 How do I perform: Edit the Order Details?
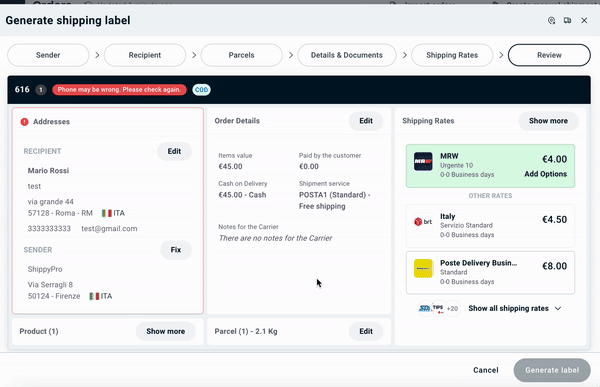pyautogui.click(x=366, y=121)
